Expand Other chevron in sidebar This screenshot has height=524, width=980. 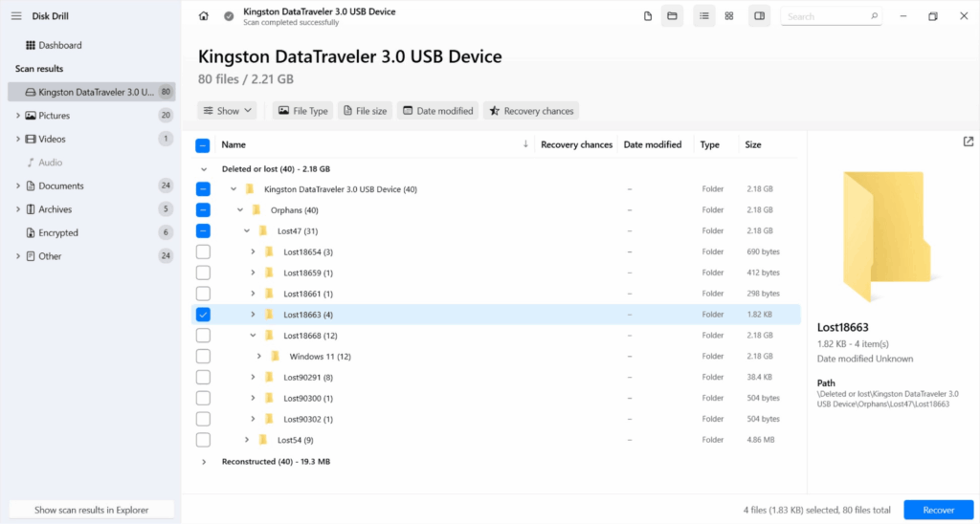(x=18, y=256)
